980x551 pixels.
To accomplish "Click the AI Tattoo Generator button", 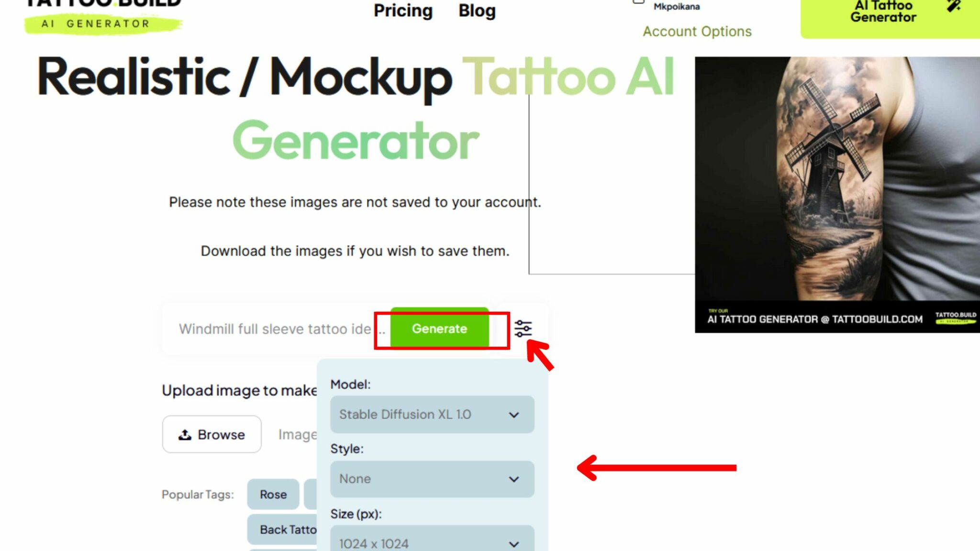I will pos(890,14).
